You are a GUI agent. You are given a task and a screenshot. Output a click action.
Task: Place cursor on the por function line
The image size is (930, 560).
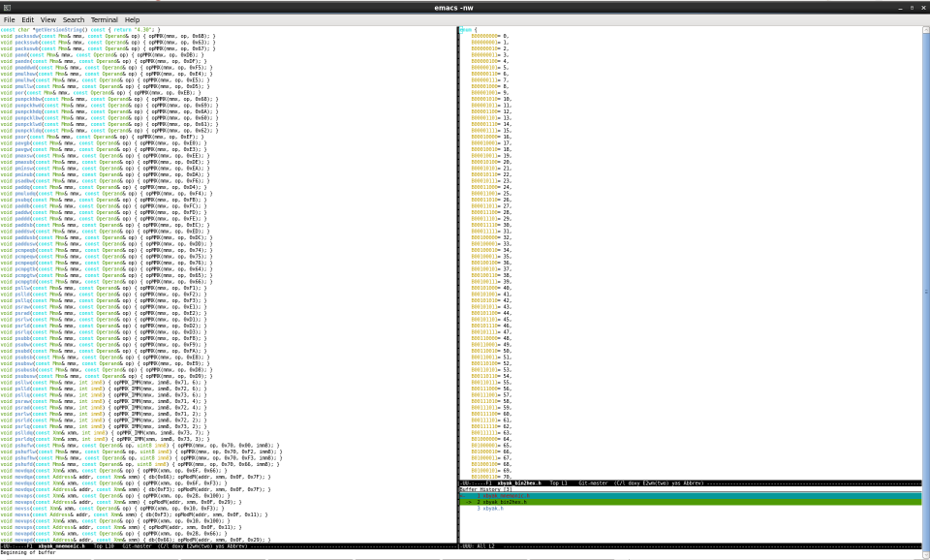[100, 93]
